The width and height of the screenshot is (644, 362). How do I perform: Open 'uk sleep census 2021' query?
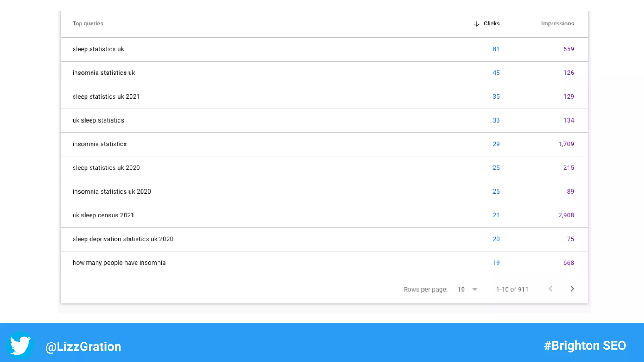coord(103,215)
